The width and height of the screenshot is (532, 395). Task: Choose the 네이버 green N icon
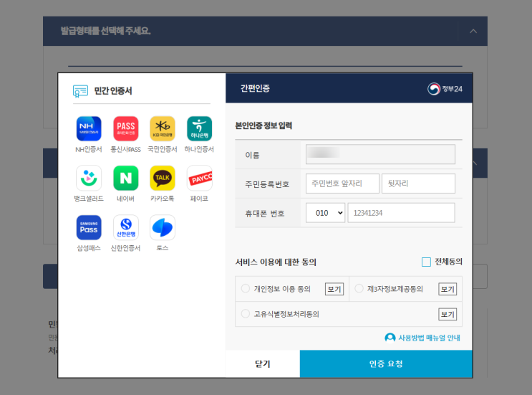point(125,178)
